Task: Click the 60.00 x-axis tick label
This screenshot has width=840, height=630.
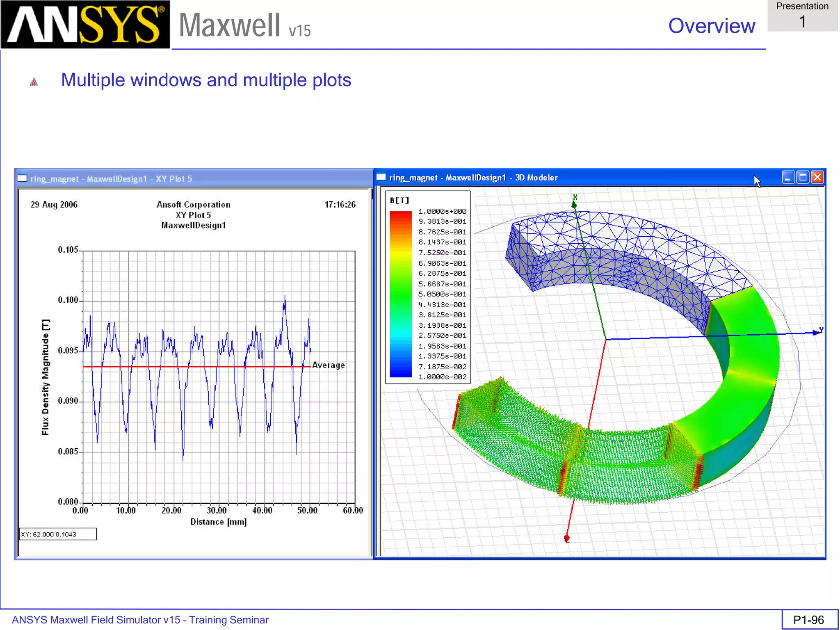Action: [353, 510]
